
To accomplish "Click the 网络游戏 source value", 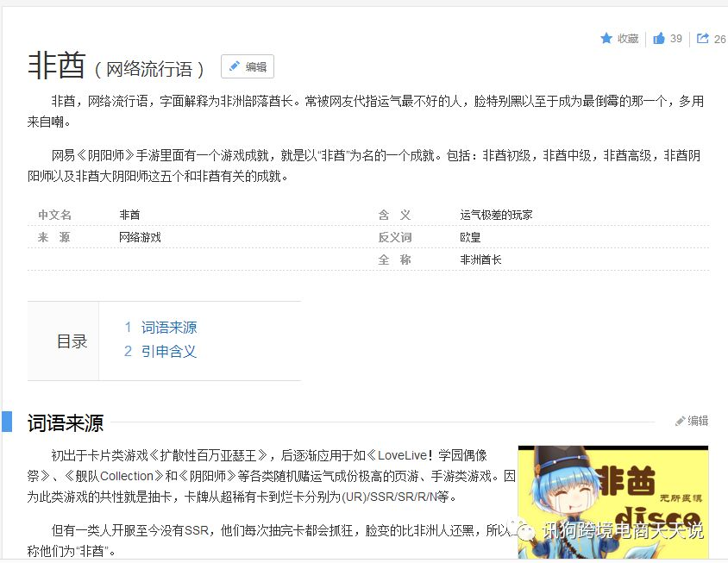I will (x=140, y=237).
